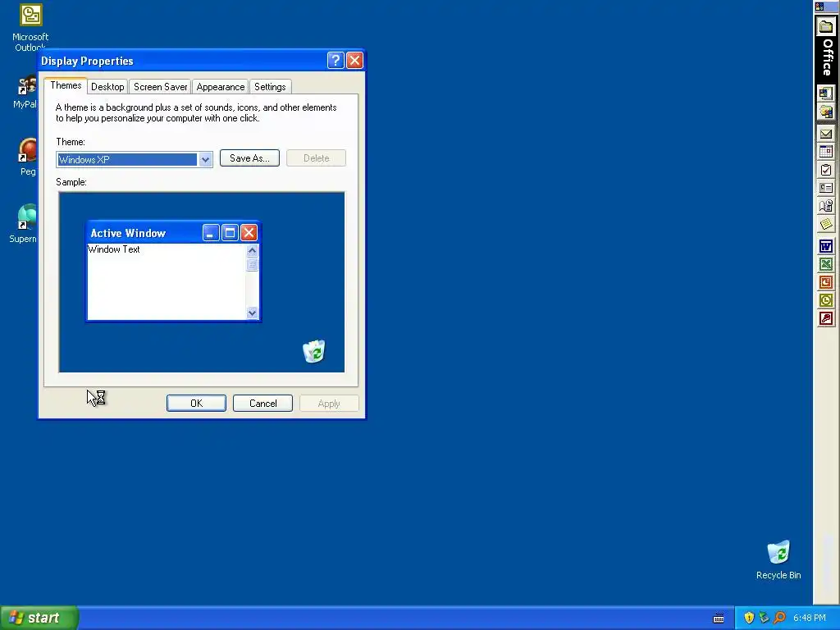Create a New Appointment via calendar icon
Screen dimensions: 840x630
point(826,152)
